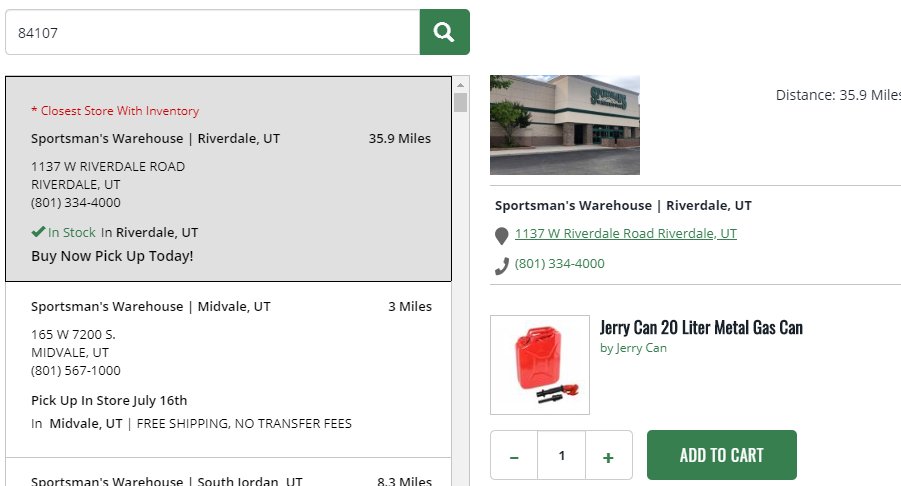Open the 'by Jerry Can' brand link

click(633, 348)
